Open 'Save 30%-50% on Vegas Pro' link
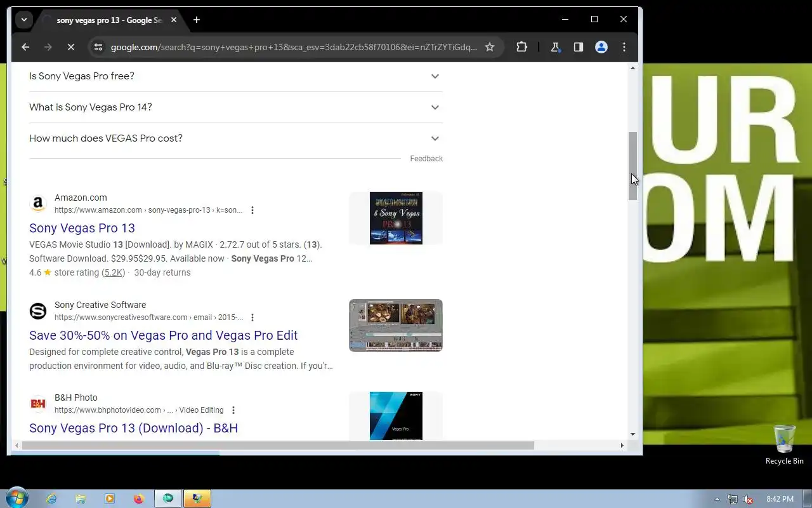The image size is (812, 508). (163, 335)
